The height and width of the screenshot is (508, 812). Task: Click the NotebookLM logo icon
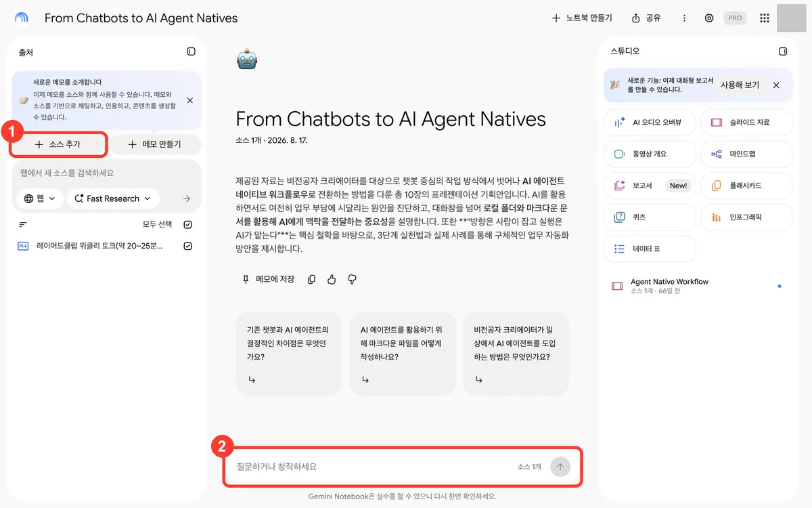click(22, 18)
